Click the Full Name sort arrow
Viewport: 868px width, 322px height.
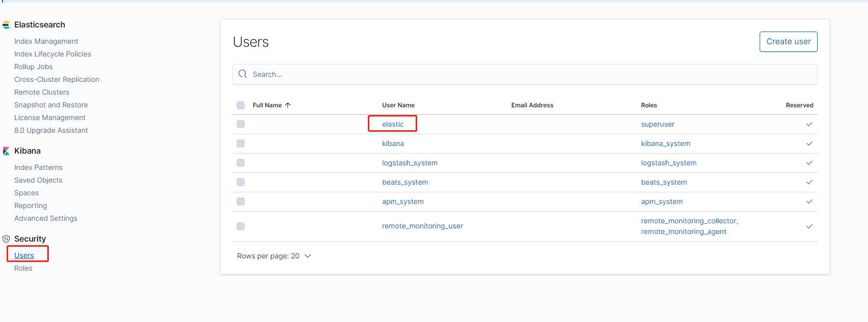(x=287, y=105)
